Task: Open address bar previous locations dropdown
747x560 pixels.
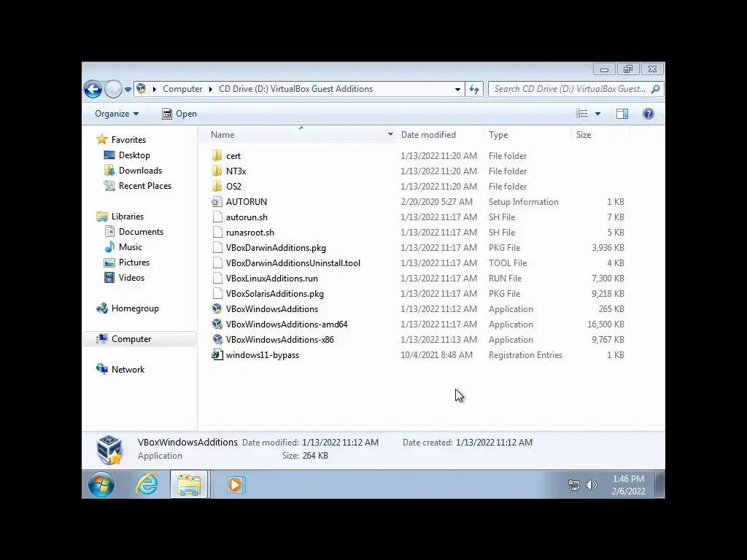Action: click(458, 89)
